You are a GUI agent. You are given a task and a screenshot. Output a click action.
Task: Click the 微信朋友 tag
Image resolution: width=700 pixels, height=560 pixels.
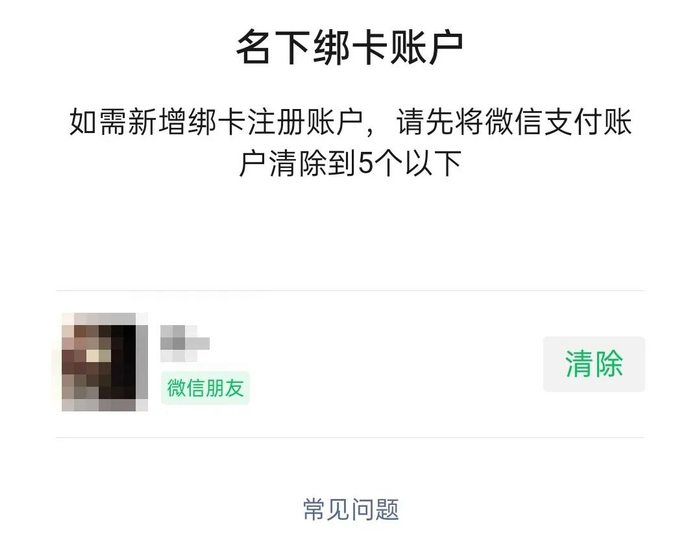[205, 388]
